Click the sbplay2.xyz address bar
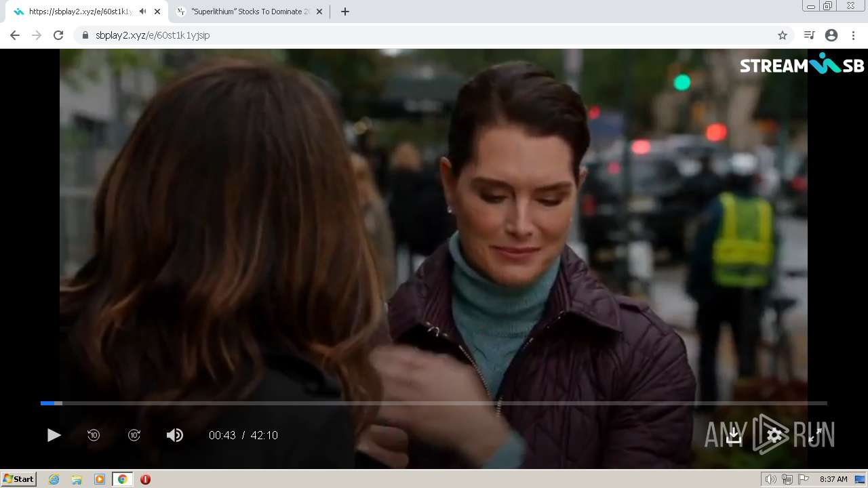Screen dimensions: 868x488 pyautogui.click(x=434, y=35)
